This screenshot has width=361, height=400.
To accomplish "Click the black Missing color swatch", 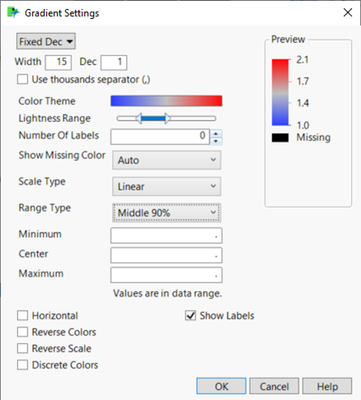I will pos(280,138).
